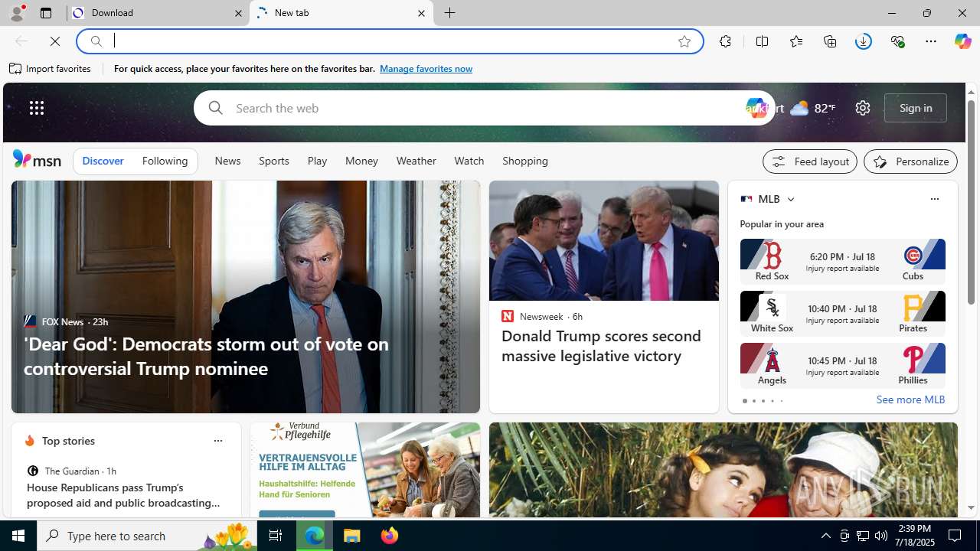Open the Weather menu item

pyautogui.click(x=416, y=161)
